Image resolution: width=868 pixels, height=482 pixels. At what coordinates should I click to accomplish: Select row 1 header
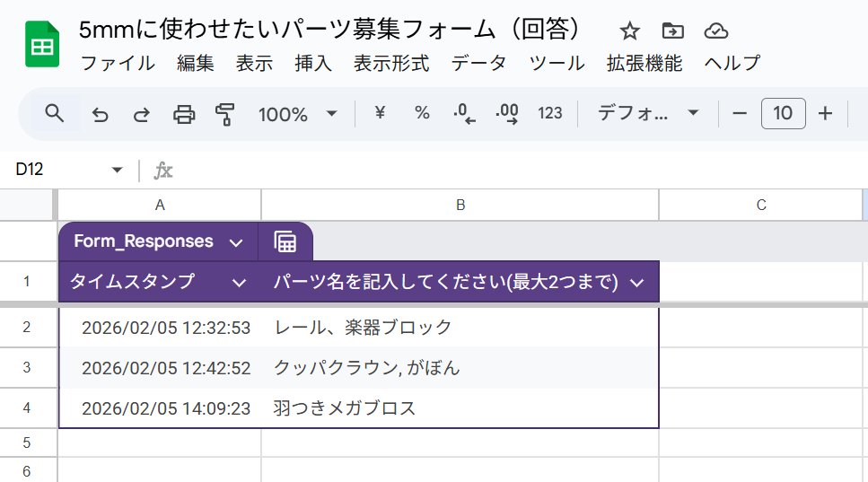click(27, 281)
